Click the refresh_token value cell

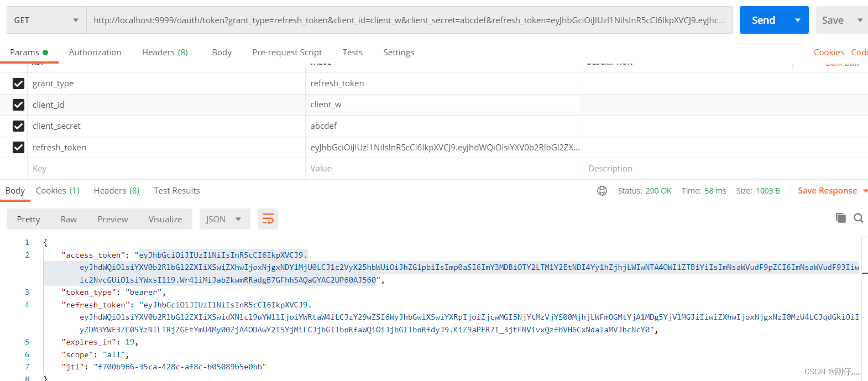point(444,147)
